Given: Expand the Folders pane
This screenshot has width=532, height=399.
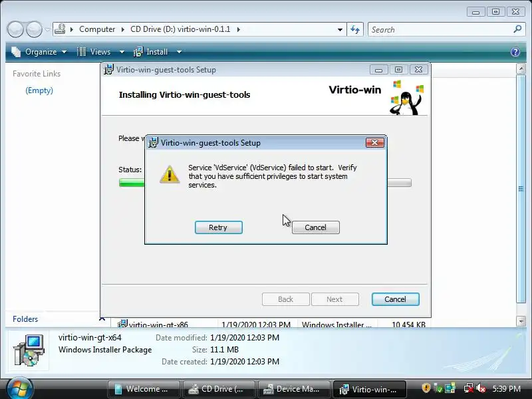Looking at the screenshot, I should (102, 319).
